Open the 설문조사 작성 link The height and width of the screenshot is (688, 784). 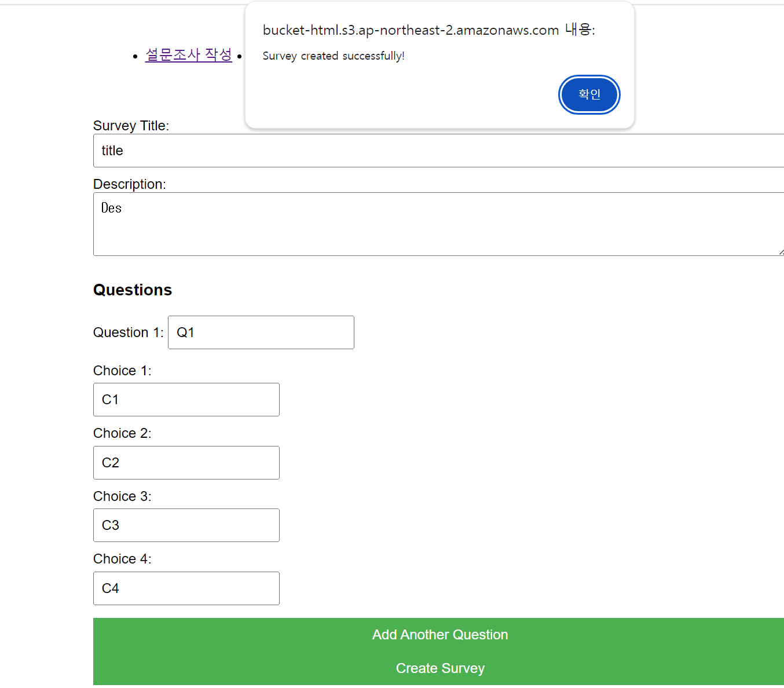point(188,55)
